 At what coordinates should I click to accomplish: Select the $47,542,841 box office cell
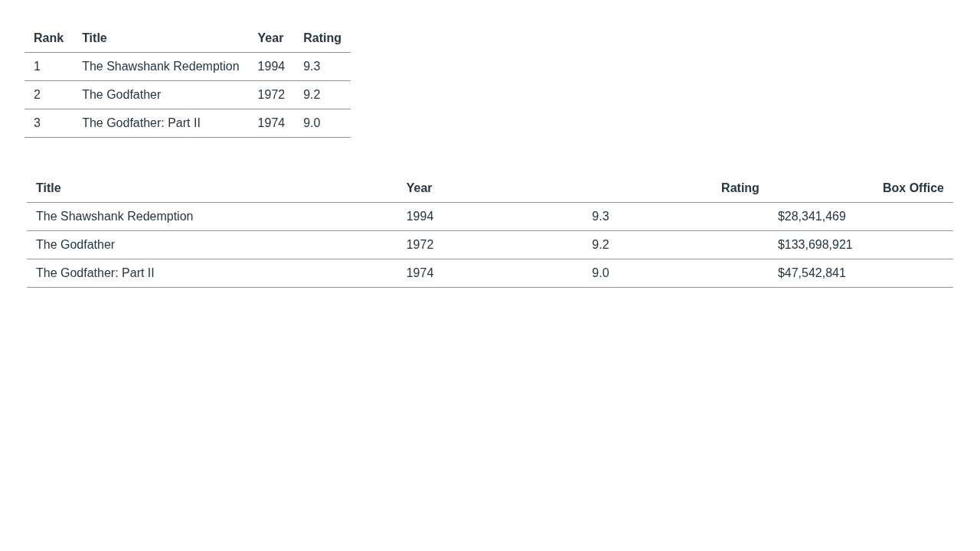pos(812,273)
